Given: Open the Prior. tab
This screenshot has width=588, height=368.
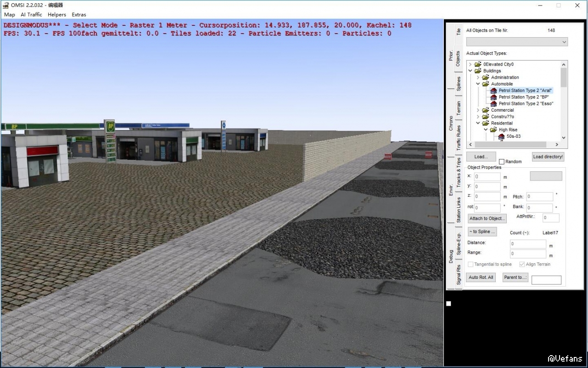Looking at the screenshot, I should 451,56.
